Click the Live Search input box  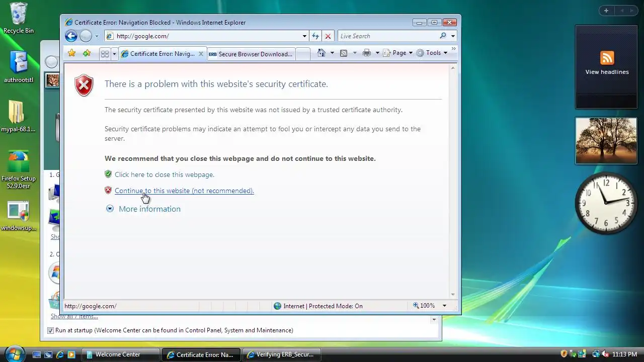click(x=387, y=36)
